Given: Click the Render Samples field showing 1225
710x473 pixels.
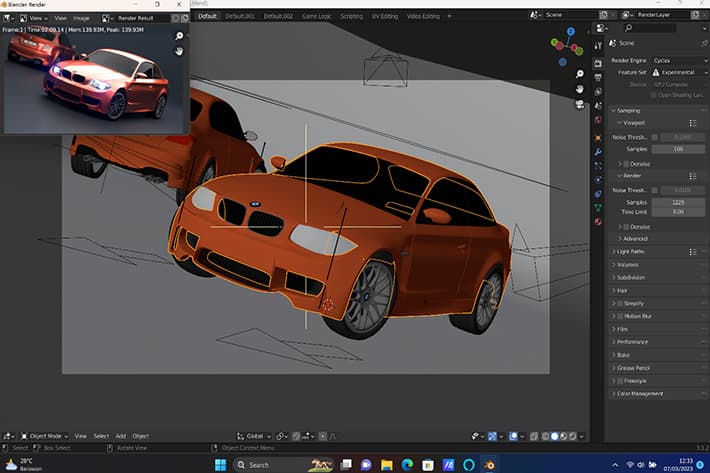Looking at the screenshot, I should (678, 202).
